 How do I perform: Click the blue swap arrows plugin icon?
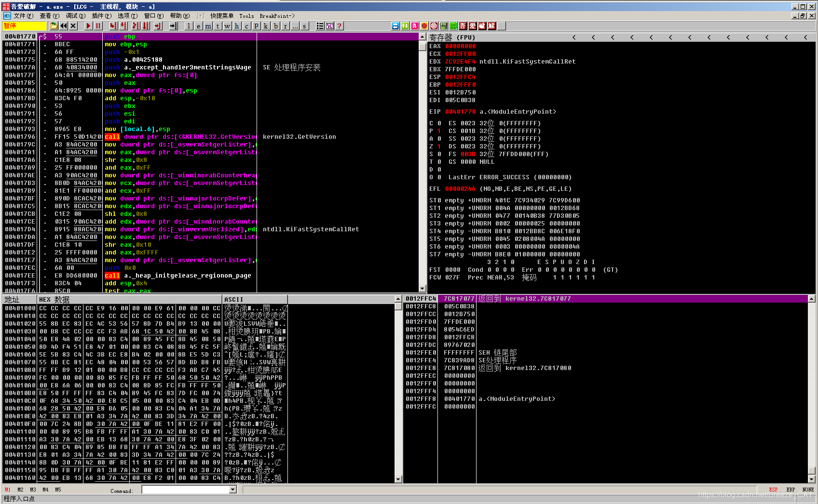(x=395, y=26)
